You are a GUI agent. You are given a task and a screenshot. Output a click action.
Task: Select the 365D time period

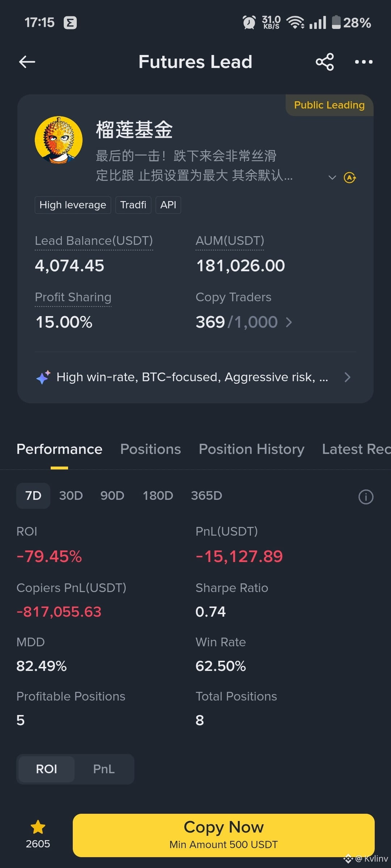[x=206, y=495]
